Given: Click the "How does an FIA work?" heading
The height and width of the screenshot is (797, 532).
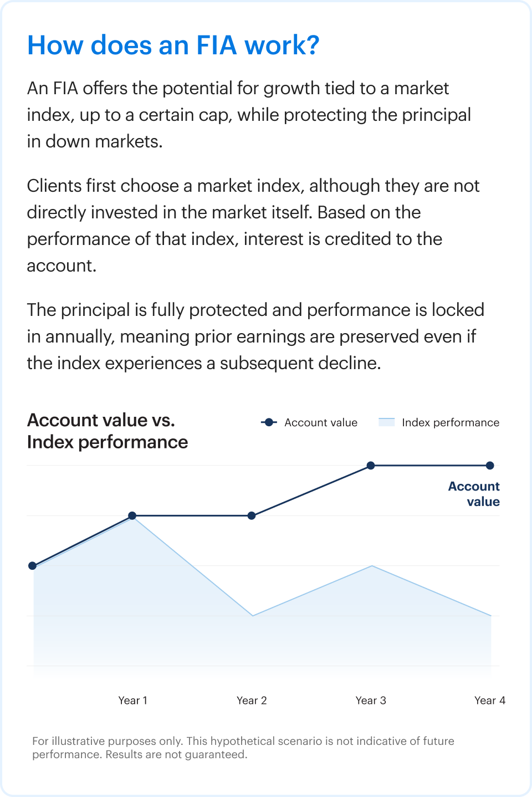Looking at the screenshot, I should point(173,45).
